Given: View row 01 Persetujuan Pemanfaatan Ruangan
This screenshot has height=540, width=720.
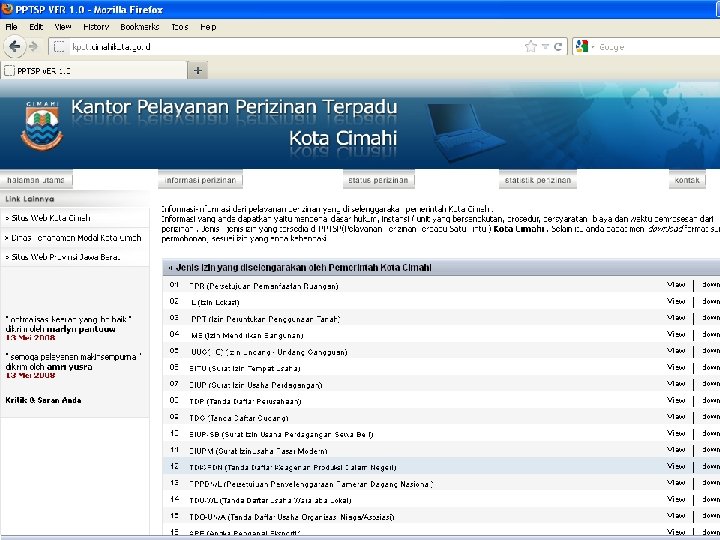Looking at the screenshot, I should coord(676,285).
